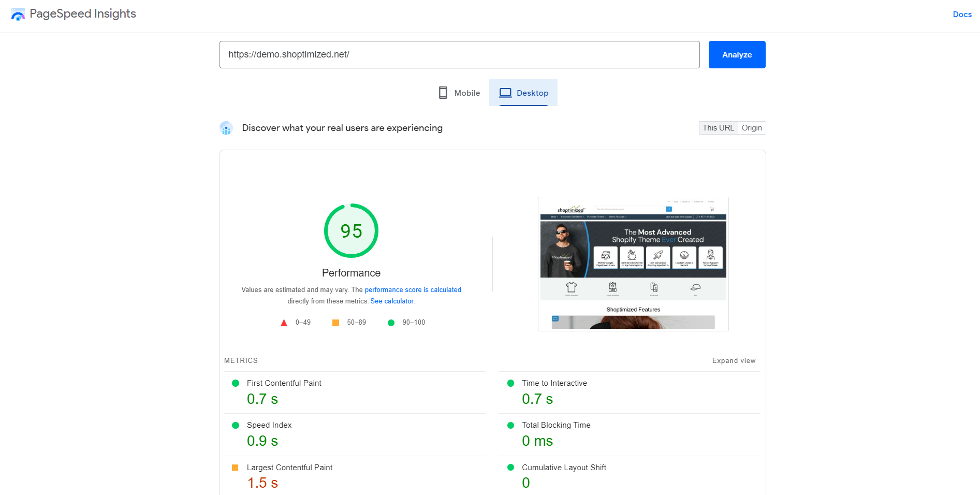Click First Contentful Paint label
This screenshot has width=980, height=495.
coord(284,383)
